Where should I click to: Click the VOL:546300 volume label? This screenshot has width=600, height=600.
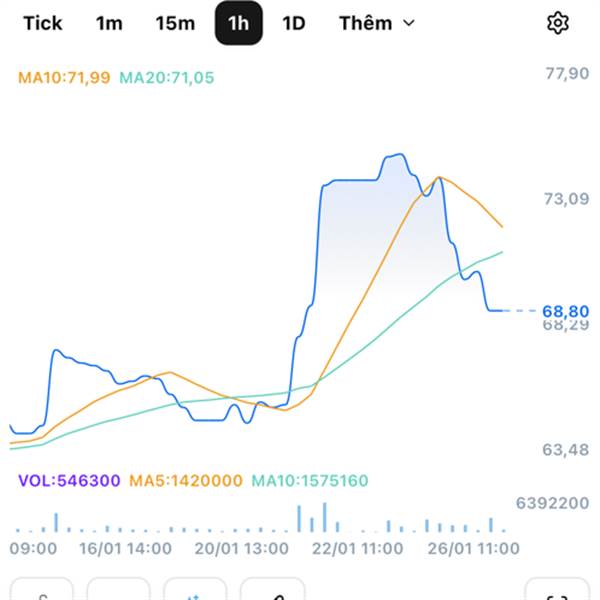(x=70, y=481)
